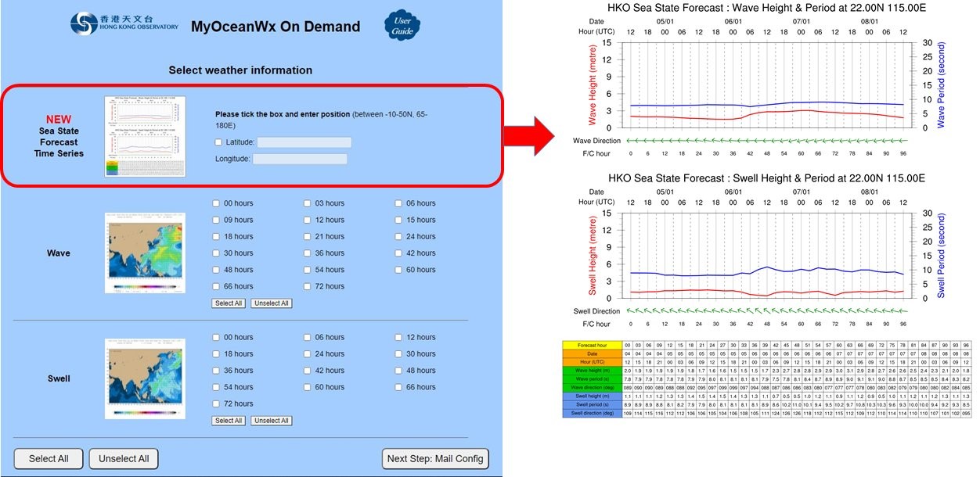Screen dimensions: 980x477
Task: Tick Swell 72 hours checkbox
Action: coord(217,403)
